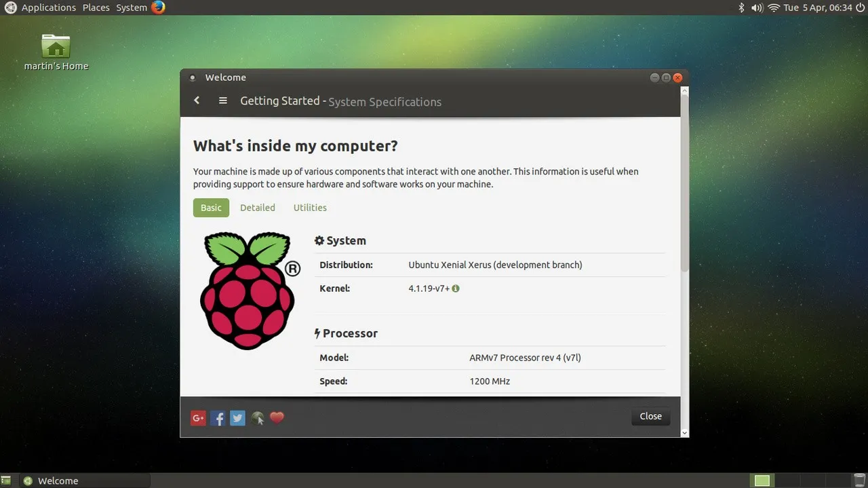Select the Welcome entry in the taskbar

[x=58, y=481]
